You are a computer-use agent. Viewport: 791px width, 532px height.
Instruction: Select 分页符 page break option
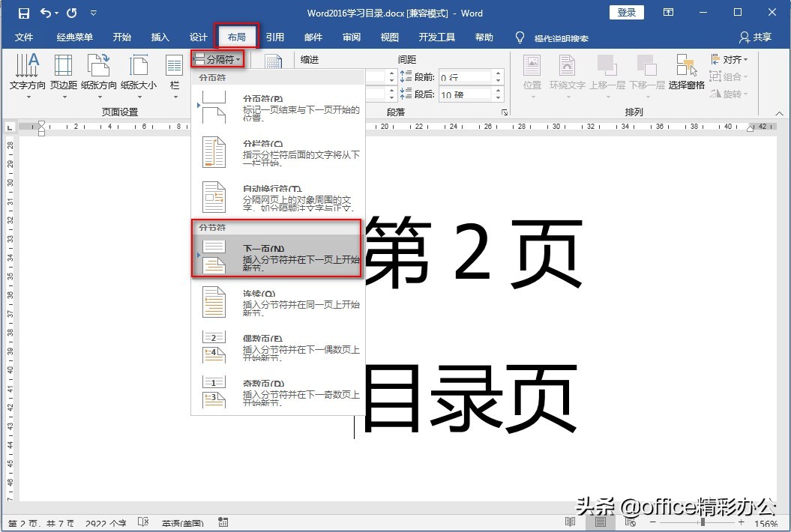pos(278,107)
